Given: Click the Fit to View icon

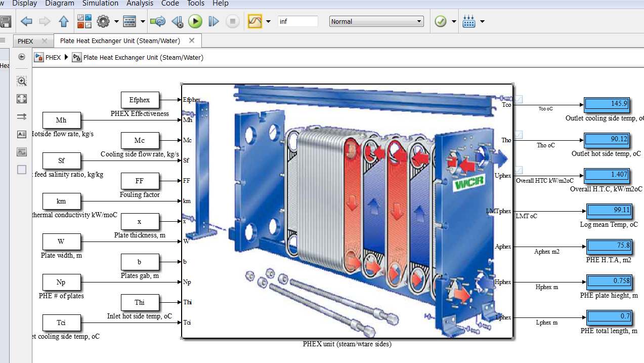Looking at the screenshot, I should [21, 99].
